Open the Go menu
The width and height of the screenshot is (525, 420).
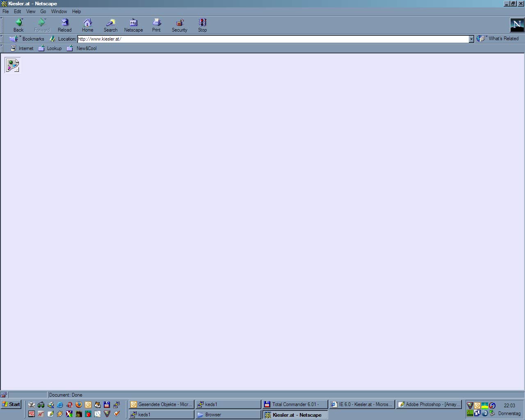pos(43,11)
